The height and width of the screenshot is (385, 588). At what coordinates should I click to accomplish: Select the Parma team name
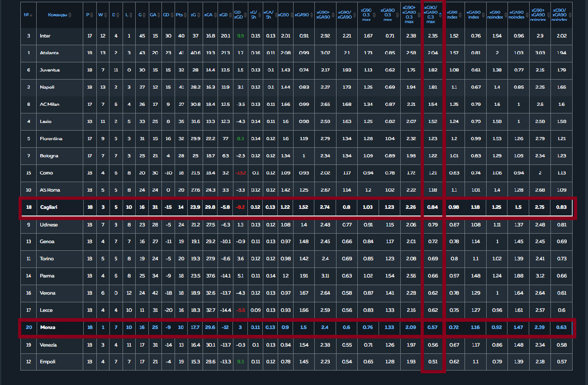click(x=47, y=276)
